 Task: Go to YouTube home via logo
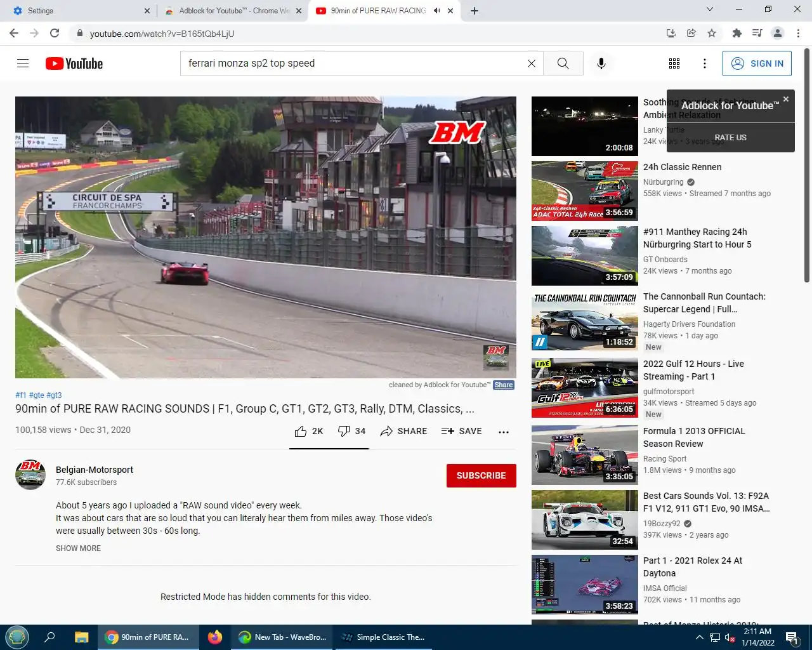74,63
